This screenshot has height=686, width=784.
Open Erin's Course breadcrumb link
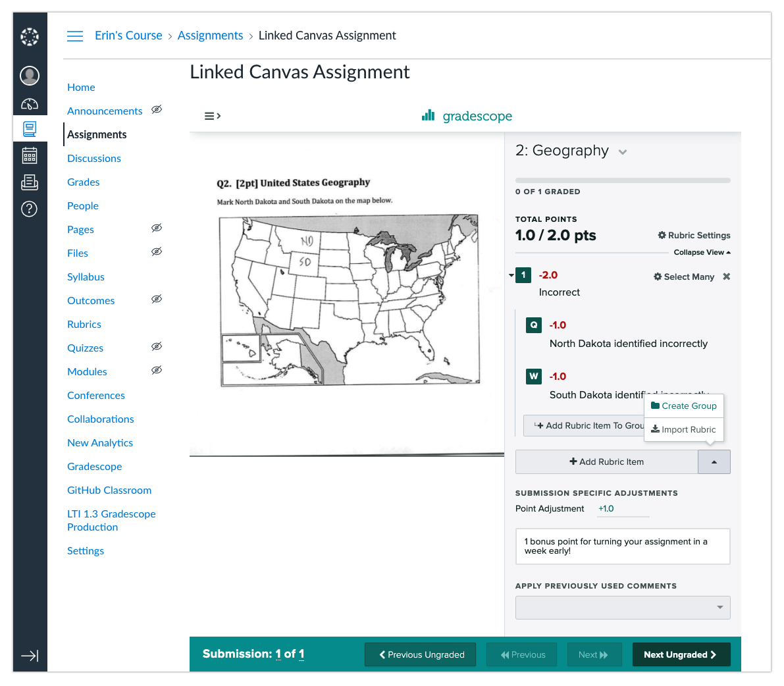128,35
